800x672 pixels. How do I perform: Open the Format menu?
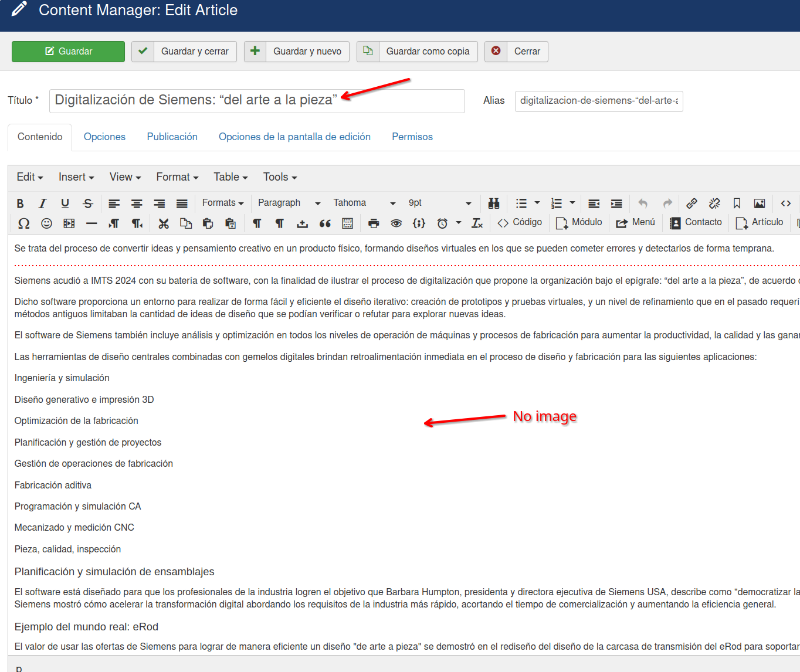(x=177, y=177)
